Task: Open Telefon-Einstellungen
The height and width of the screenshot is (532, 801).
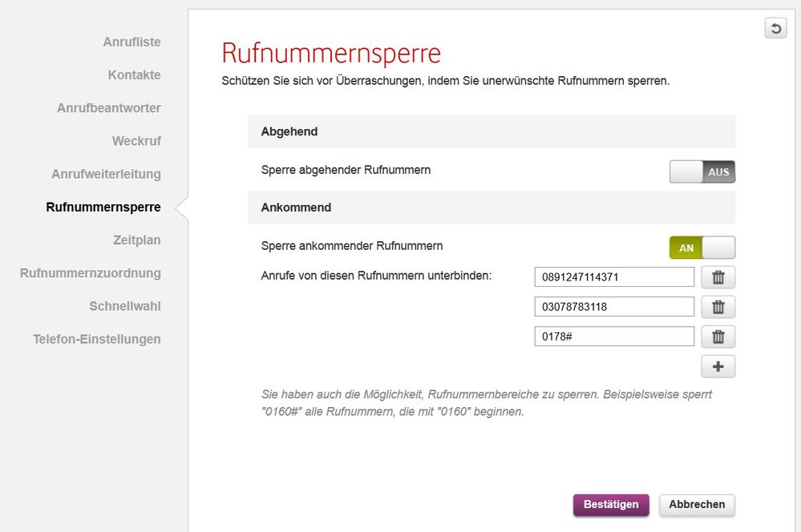Action: pyautogui.click(x=97, y=339)
